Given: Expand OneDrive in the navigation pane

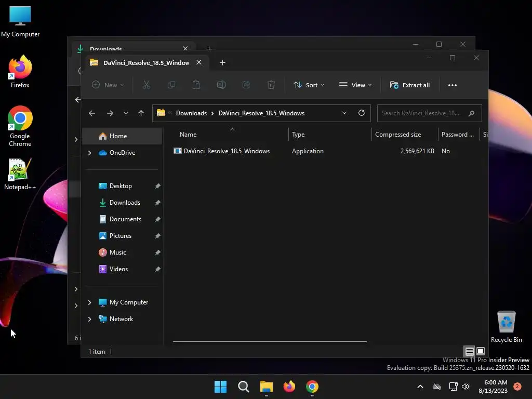Looking at the screenshot, I should 89,153.
